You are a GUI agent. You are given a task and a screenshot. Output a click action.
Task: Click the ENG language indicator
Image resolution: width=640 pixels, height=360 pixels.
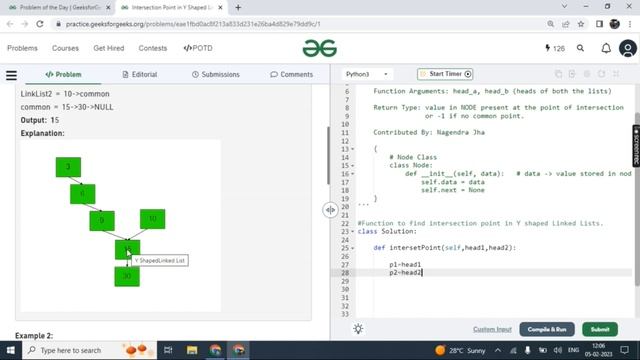click(573, 350)
